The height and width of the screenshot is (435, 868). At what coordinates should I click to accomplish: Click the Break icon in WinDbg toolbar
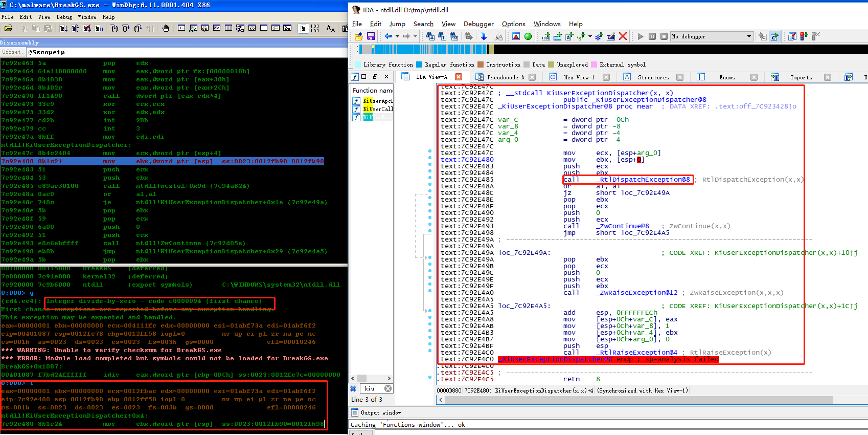99,28
